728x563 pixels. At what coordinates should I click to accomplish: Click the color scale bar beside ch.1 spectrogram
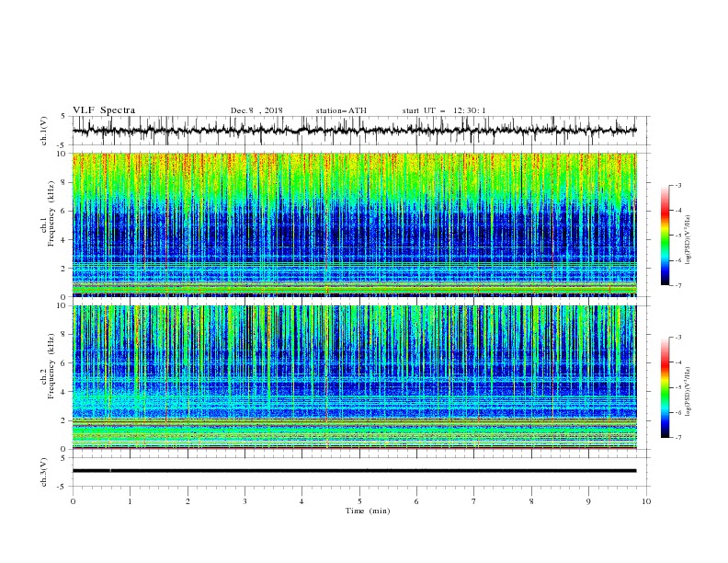point(665,236)
